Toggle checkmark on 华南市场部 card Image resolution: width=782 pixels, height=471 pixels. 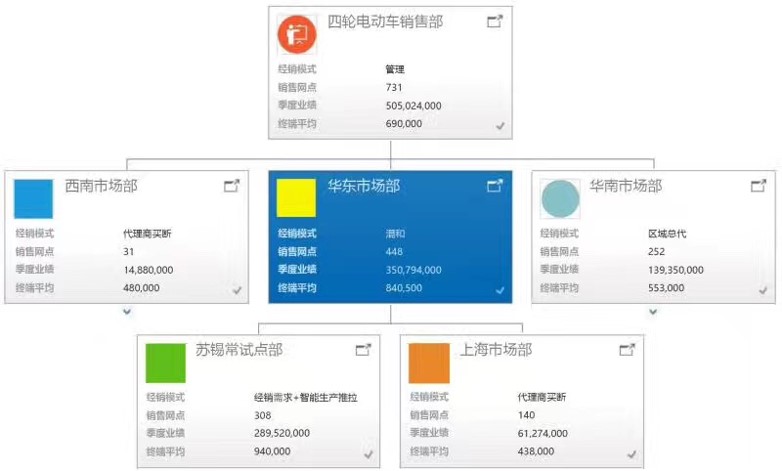tap(765, 289)
